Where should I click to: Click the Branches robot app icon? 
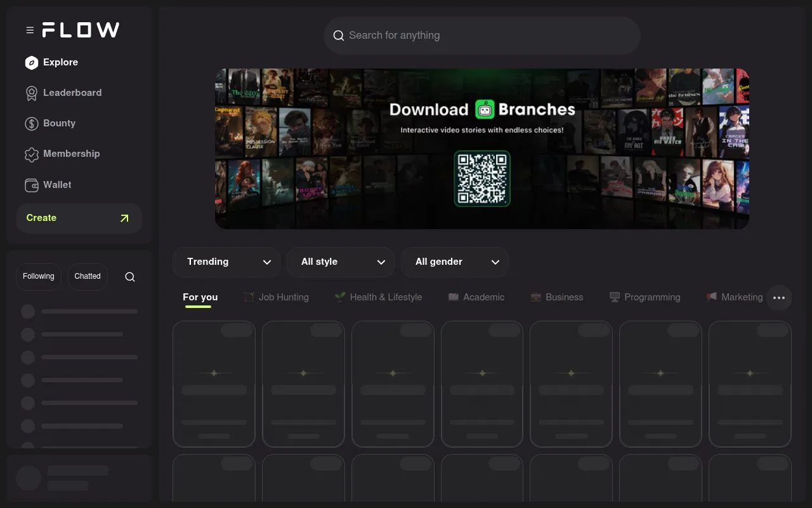click(485, 109)
